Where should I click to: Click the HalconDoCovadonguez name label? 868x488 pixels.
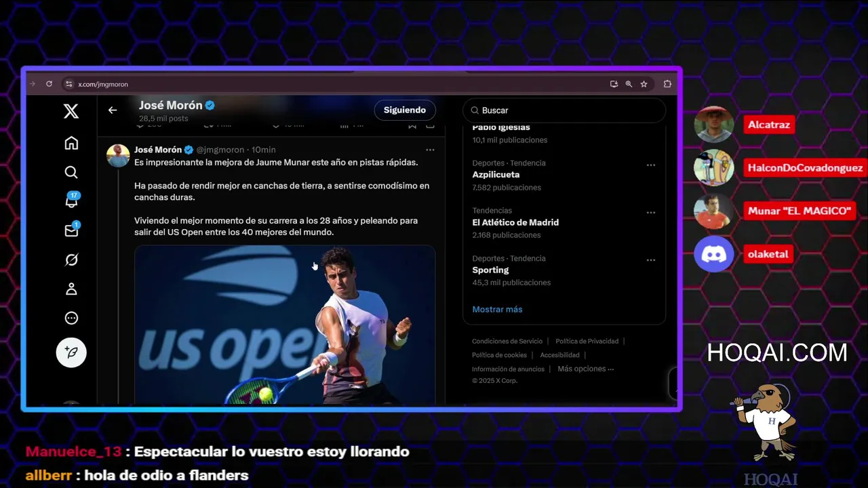click(805, 167)
